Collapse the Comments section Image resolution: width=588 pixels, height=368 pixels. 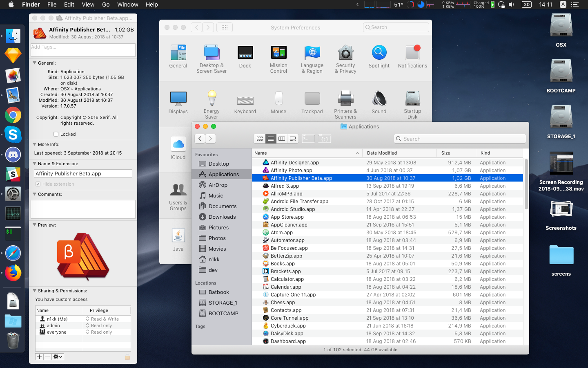pos(35,194)
